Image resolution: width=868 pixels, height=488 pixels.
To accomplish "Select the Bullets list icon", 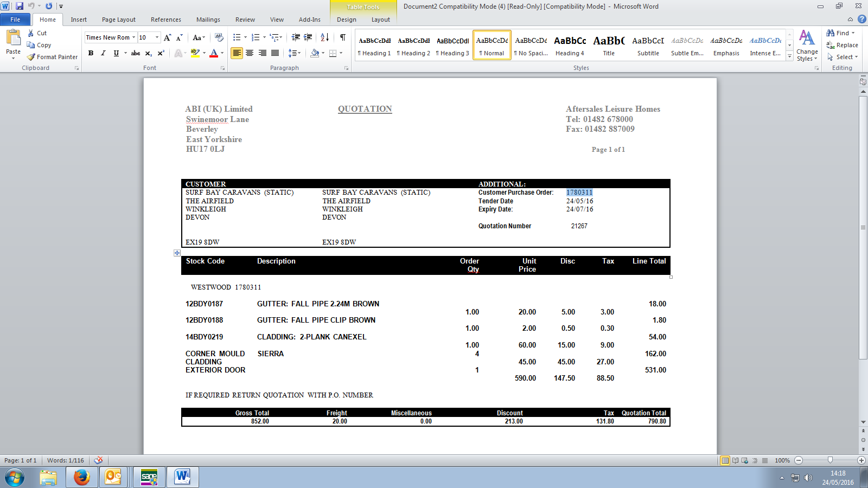I will point(237,37).
